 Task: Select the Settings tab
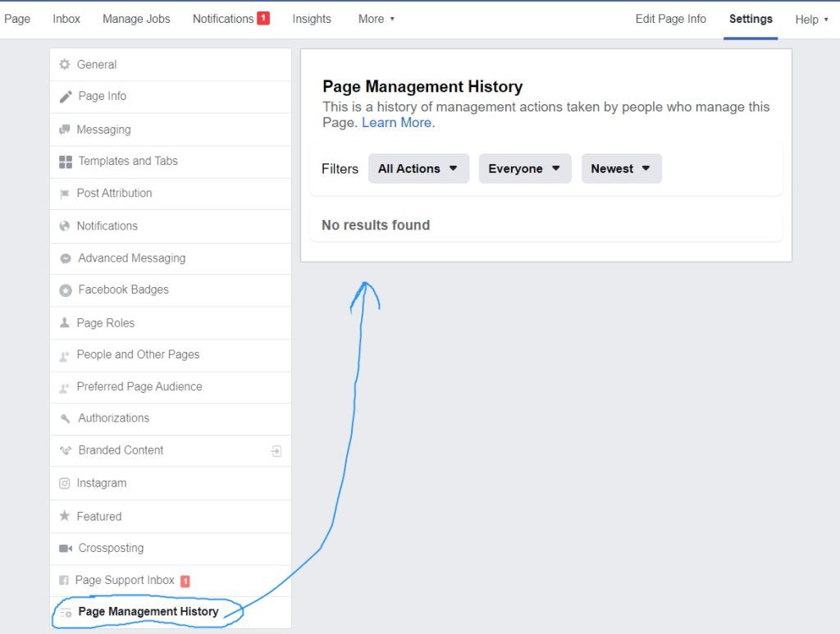751,19
